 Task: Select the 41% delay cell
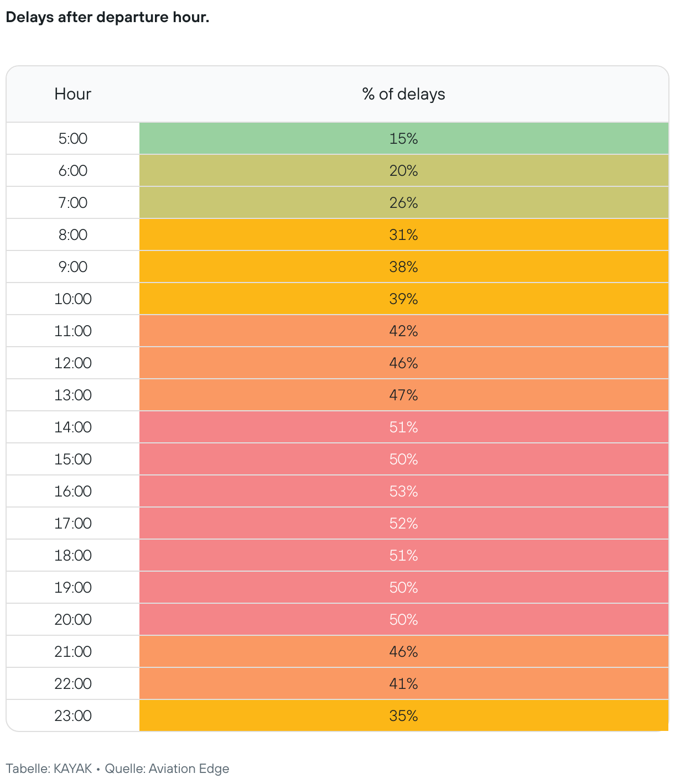pos(403,683)
